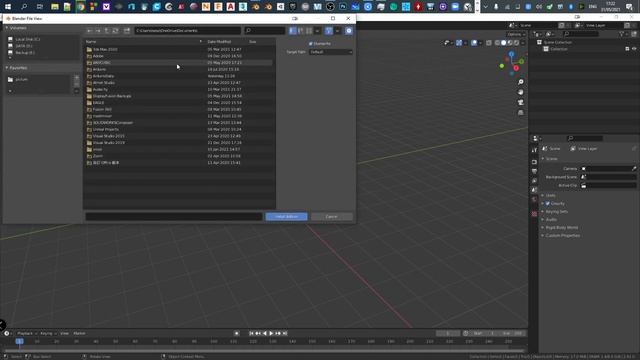The image size is (640, 360).
Task: Select Local Disk (C:) volume
Action: click(27, 39)
